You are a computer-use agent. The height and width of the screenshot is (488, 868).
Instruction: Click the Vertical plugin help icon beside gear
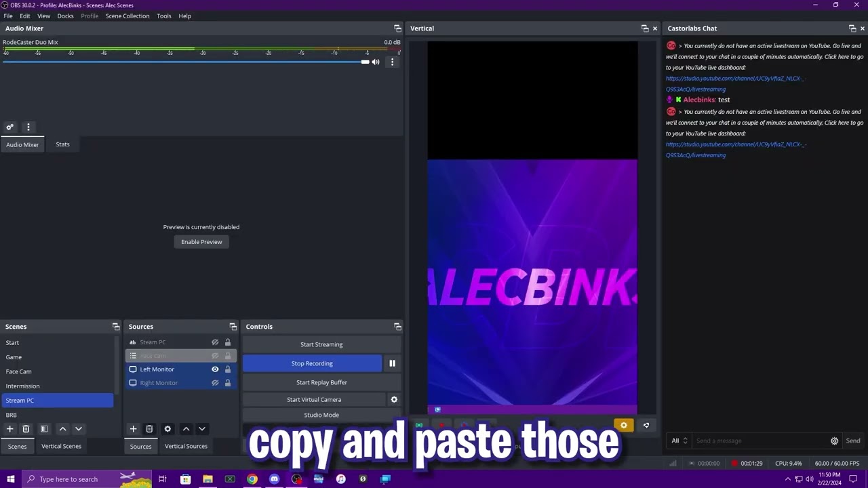click(646, 426)
